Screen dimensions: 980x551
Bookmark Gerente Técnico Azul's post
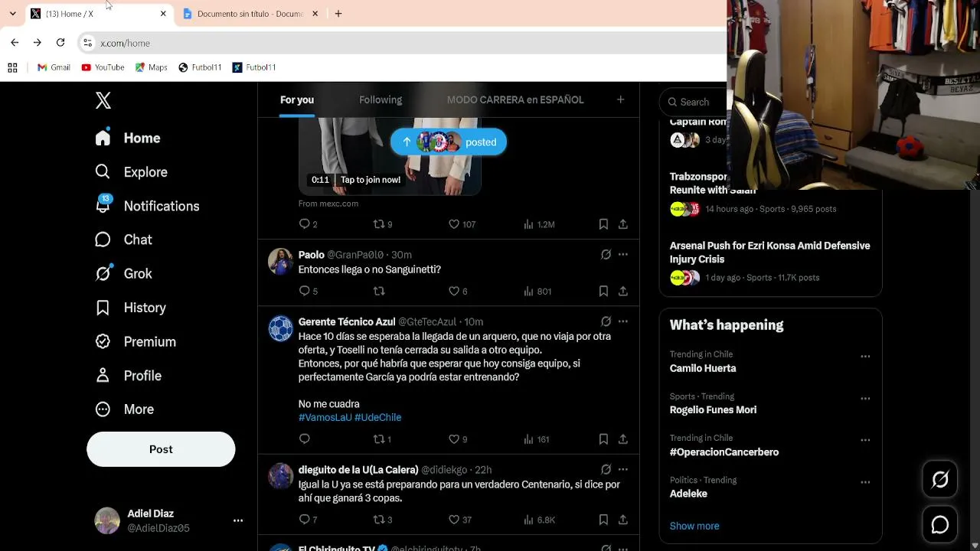click(603, 439)
